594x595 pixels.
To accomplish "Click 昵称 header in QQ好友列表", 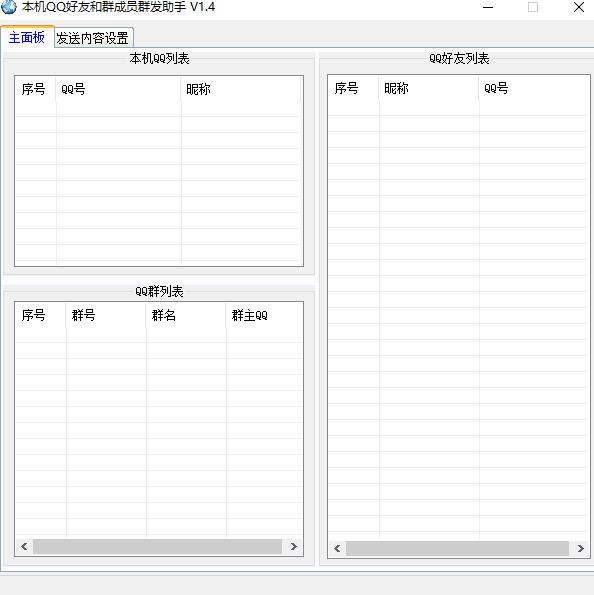I will click(429, 88).
